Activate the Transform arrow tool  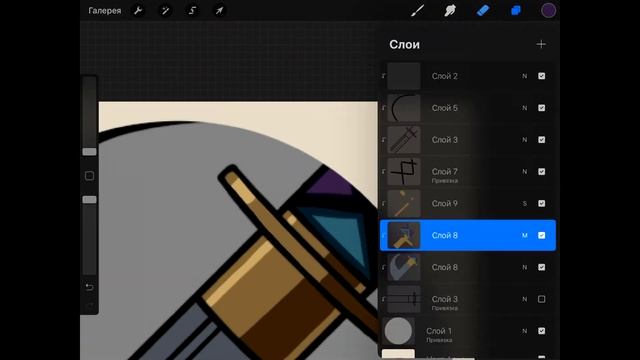(219, 11)
